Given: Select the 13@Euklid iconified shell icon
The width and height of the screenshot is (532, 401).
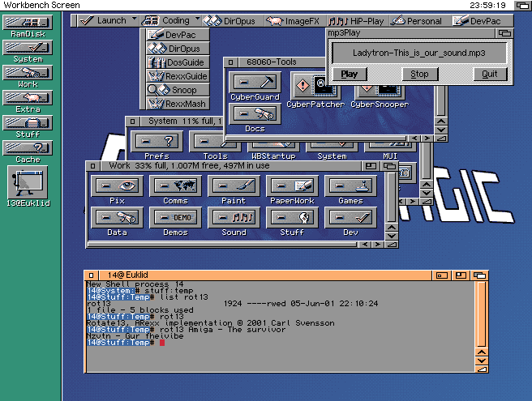Looking at the screenshot, I should (28, 182).
